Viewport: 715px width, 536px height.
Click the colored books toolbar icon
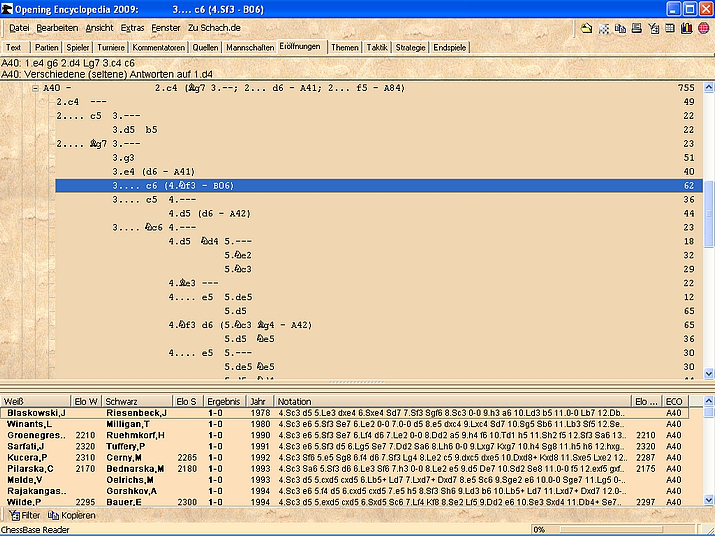(686, 28)
